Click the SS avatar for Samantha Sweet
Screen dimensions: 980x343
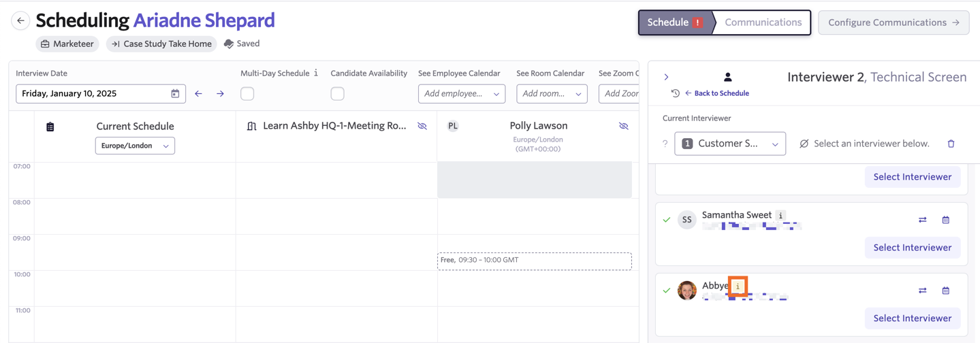coord(686,220)
